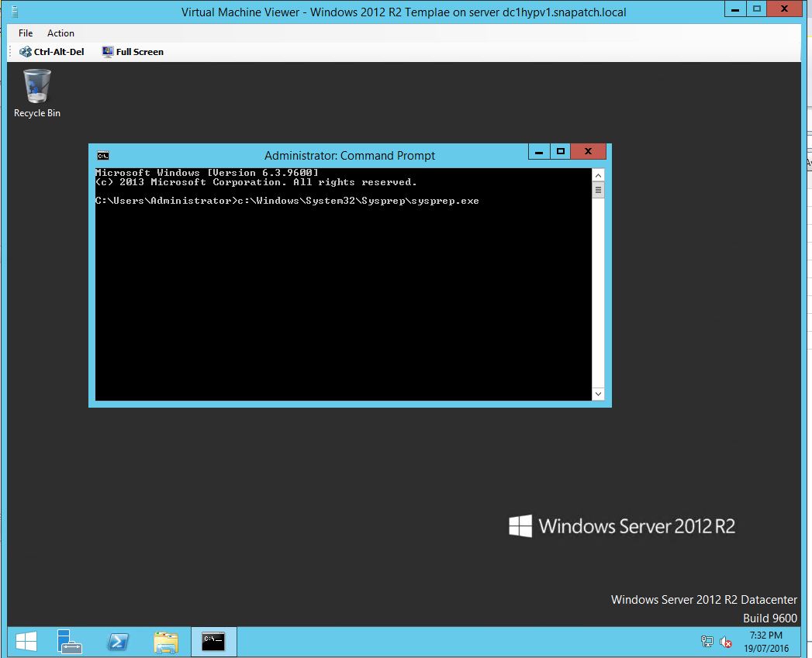Launch Server Manager from taskbar
Screen dimensions: 812x658
tap(69, 642)
